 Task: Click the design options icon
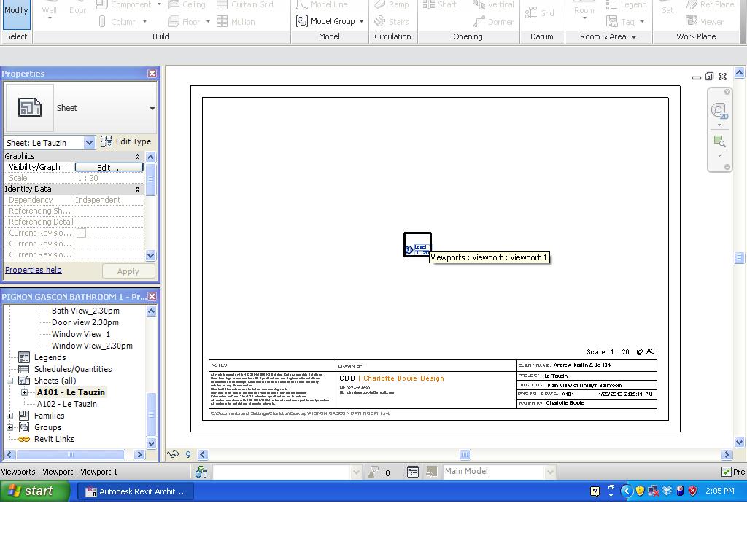tap(413, 472)
